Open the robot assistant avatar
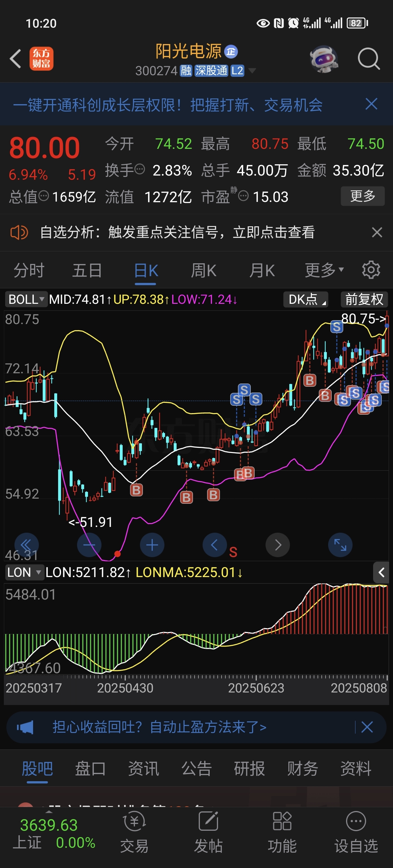Image resolution: width=393 pixels, height=868 pixels. [324, 59]
